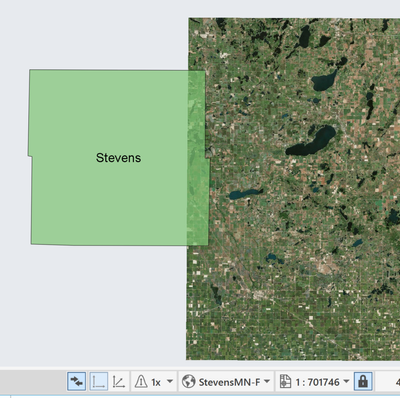Click the map scale page icon
The width and height of the screenshot is (400, 398).
click(x=285, y=382)
